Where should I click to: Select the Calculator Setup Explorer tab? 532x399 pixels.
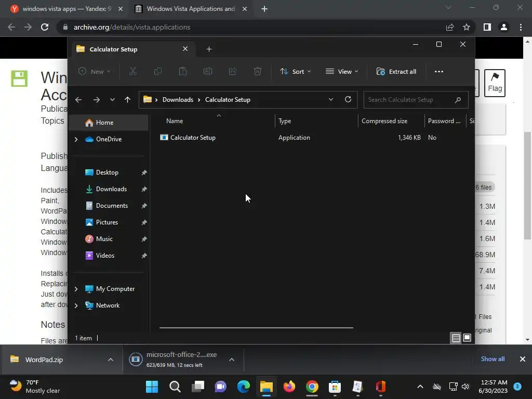pos(132,49)
